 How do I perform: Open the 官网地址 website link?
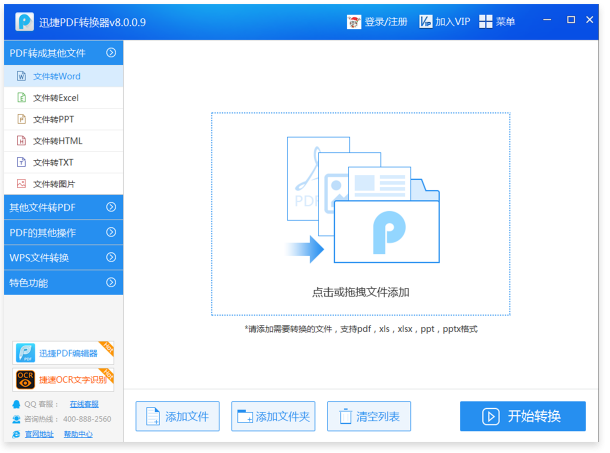coord(39,434)
